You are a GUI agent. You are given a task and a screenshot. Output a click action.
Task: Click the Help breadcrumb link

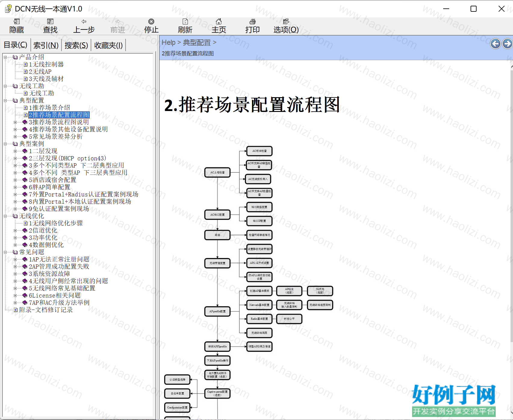[x=168, y=42]
